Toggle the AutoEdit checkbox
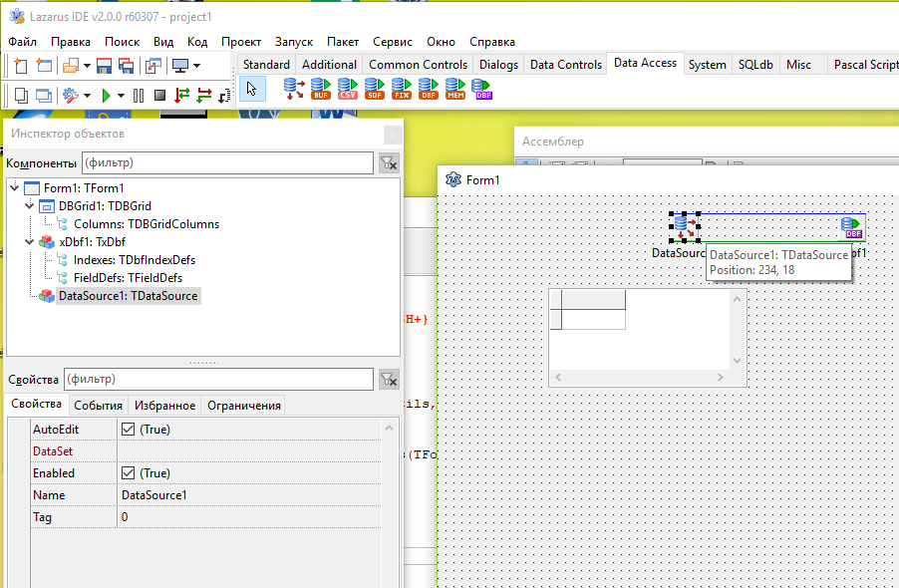Viewport: 899px width, 588px height. pos(128,430)
